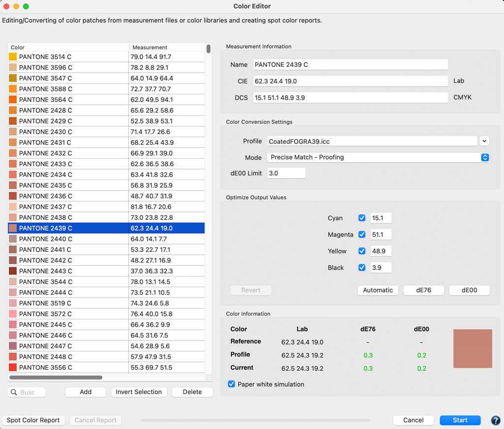
Task: Click the vertical list scrollbar
Action: (209, 49)
